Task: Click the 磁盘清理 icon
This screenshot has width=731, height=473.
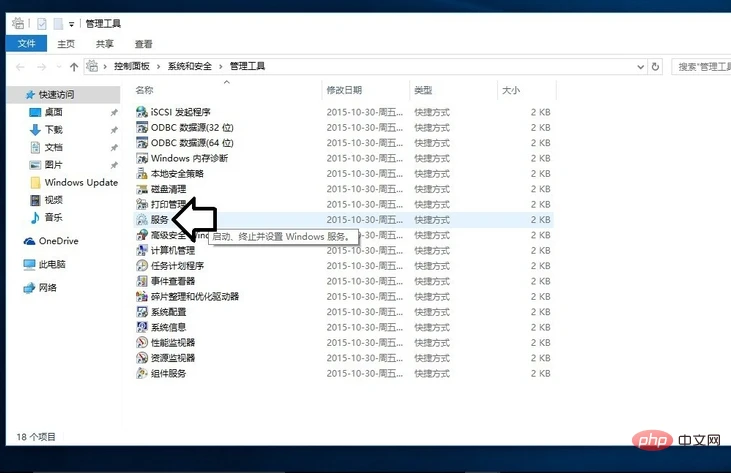Action: [142, 189]
